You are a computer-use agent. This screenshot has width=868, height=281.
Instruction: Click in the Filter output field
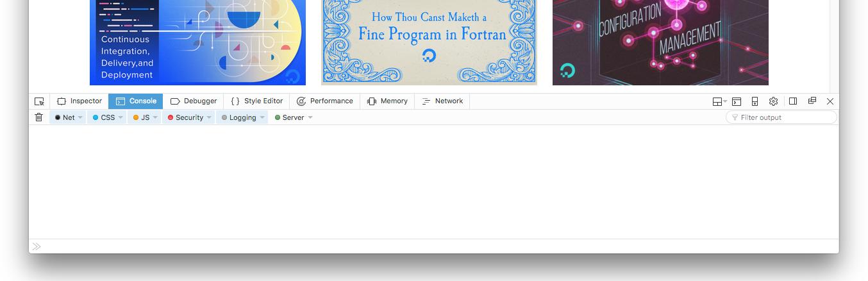point(781,117)
